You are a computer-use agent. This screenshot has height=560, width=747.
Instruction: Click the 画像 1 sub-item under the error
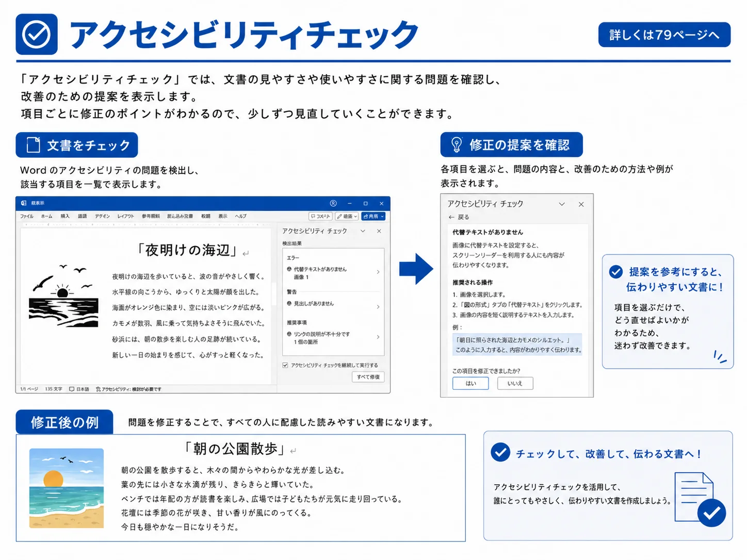click(301, 277)
